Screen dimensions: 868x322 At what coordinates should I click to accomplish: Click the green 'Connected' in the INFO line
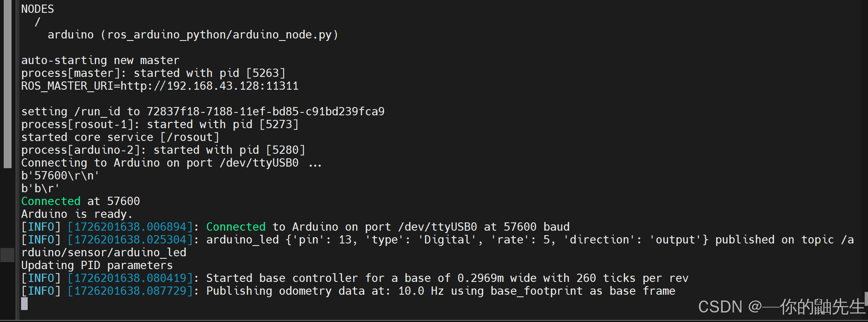236,227
